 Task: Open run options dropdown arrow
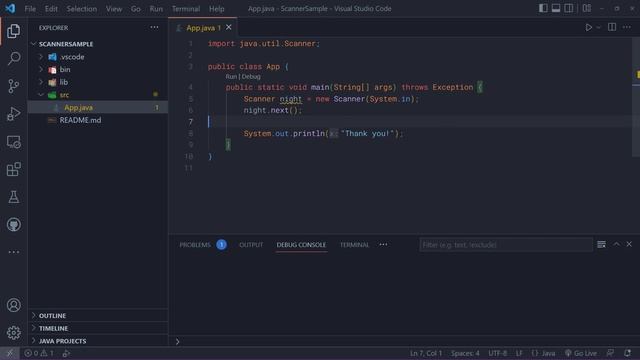[598, 27]
